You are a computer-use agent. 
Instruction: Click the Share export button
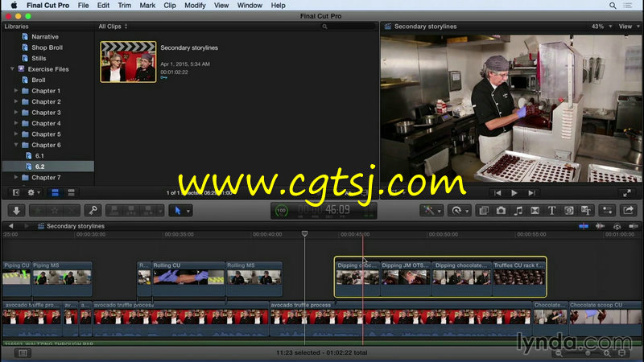628,211
